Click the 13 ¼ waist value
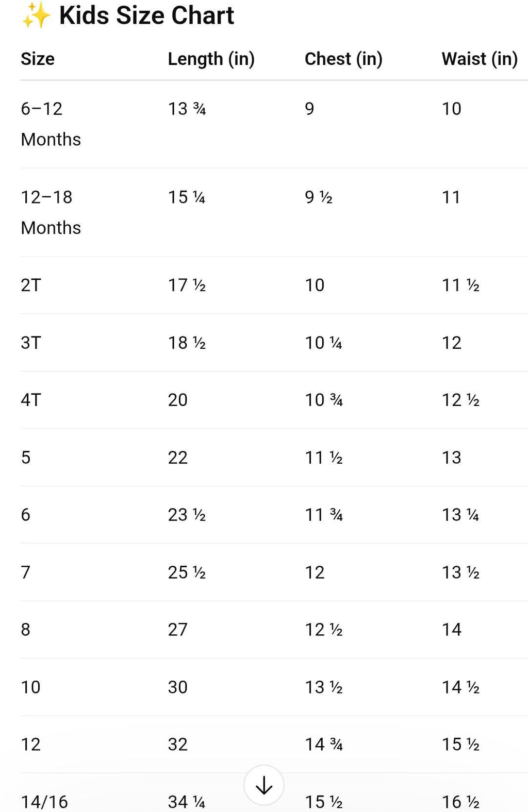Viewport: 528px width, 812px height. point(460,515)
